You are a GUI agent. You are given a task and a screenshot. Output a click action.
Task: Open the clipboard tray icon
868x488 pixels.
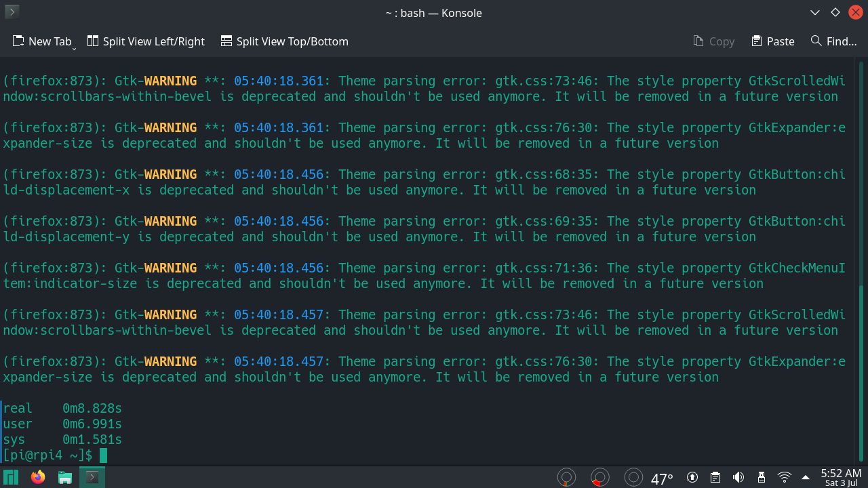pos(715,478)
